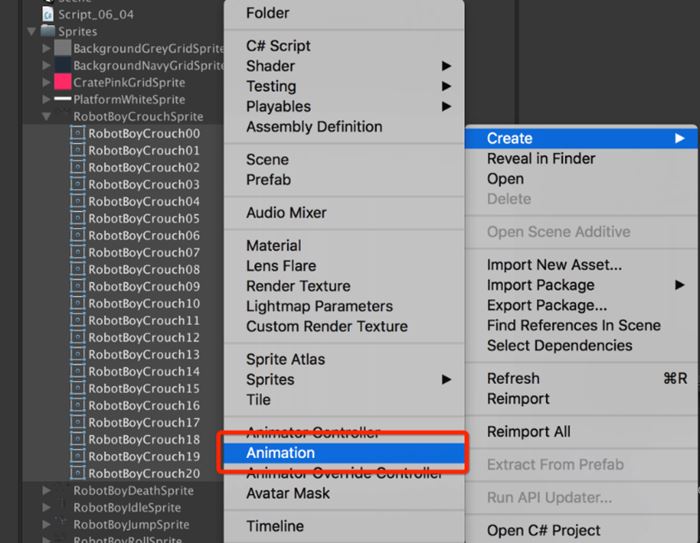Select the RobotBoyCrouch00 sprite icon
Screen dimensions: 700x543
pos(78,134)
